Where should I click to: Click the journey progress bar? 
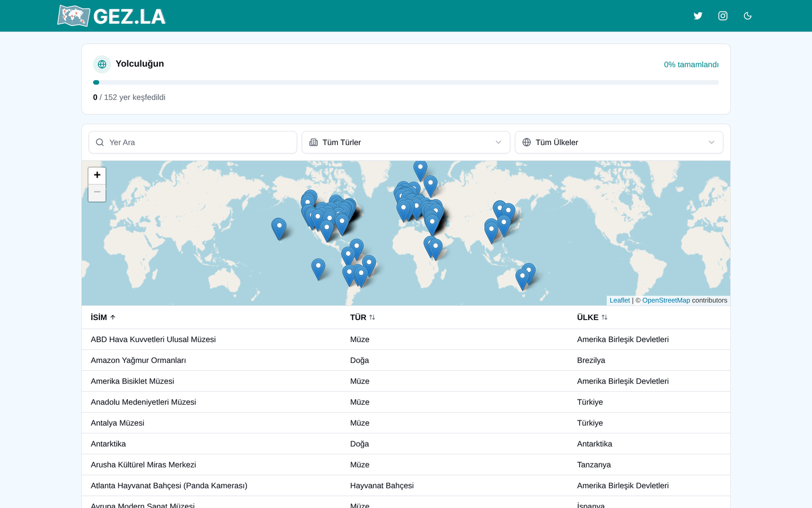406,82
